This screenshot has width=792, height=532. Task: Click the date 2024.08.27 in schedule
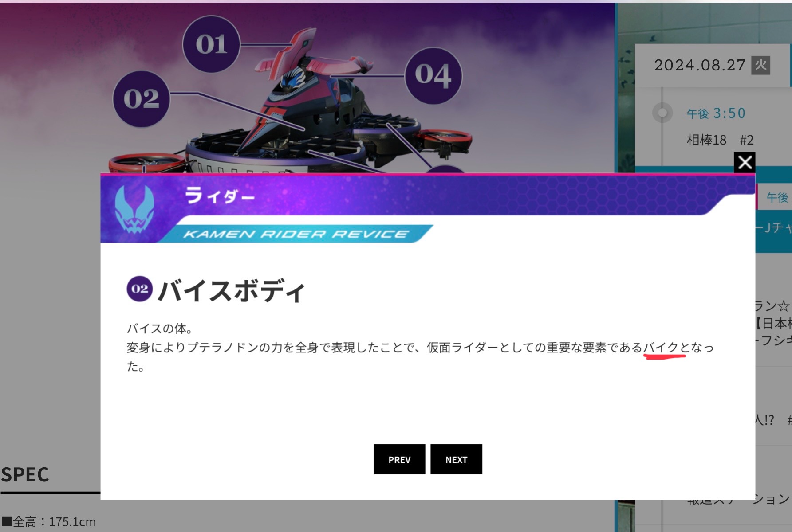tap(700, 65)
